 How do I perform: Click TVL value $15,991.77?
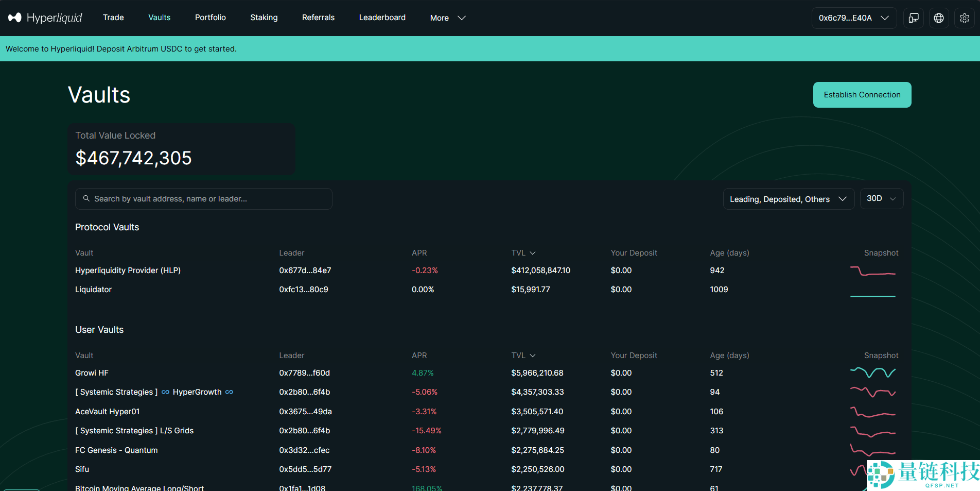click(530, 290)
